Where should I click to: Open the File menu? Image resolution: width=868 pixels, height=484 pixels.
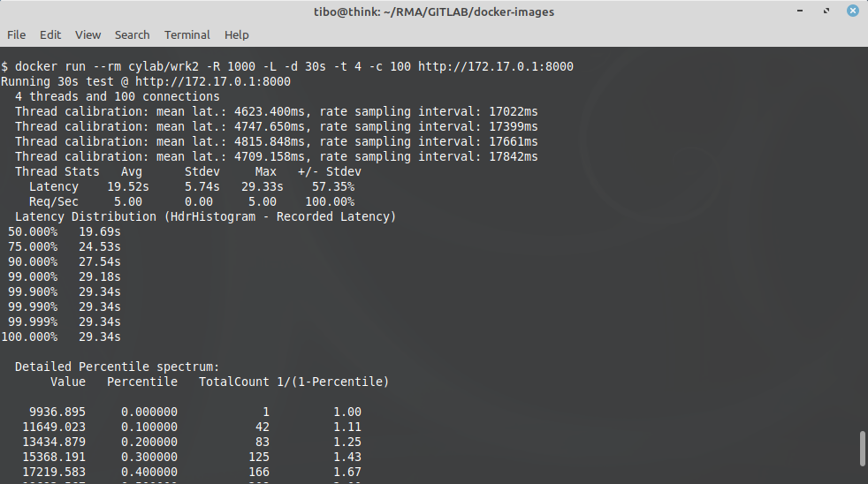click(x=16, y=35)
